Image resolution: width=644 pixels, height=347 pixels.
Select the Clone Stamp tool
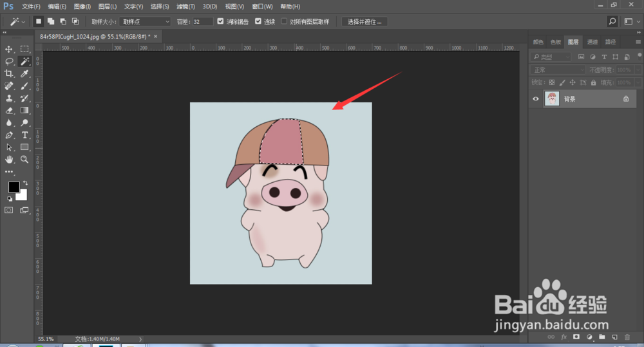tap(8, 98)
